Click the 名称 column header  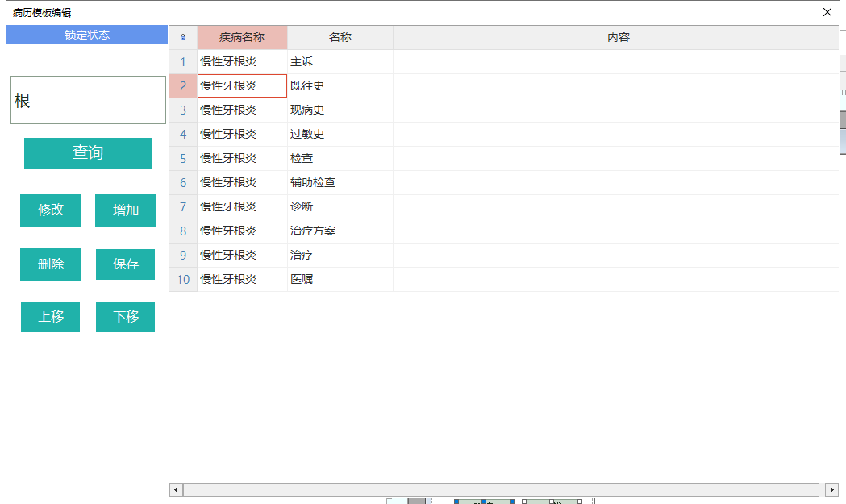[340, 38]
